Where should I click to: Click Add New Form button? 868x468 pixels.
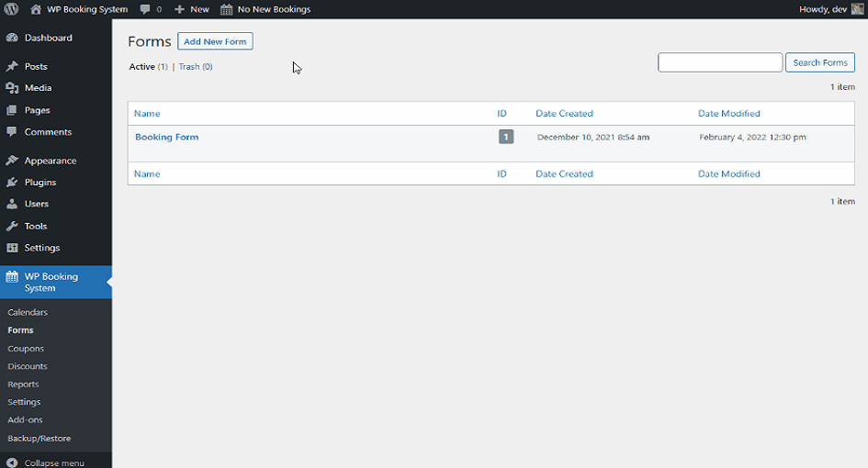pos(215,41)
